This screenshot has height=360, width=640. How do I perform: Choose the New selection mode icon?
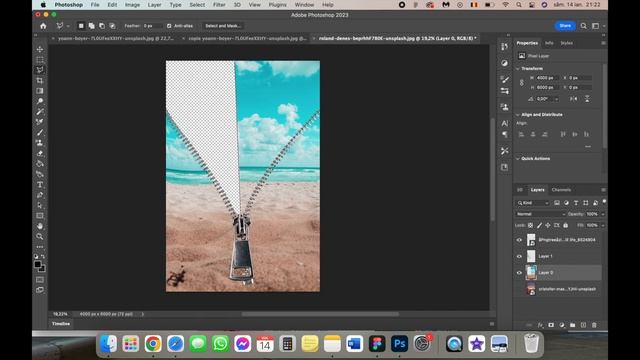pyautogui.click(x=81, y=26)
